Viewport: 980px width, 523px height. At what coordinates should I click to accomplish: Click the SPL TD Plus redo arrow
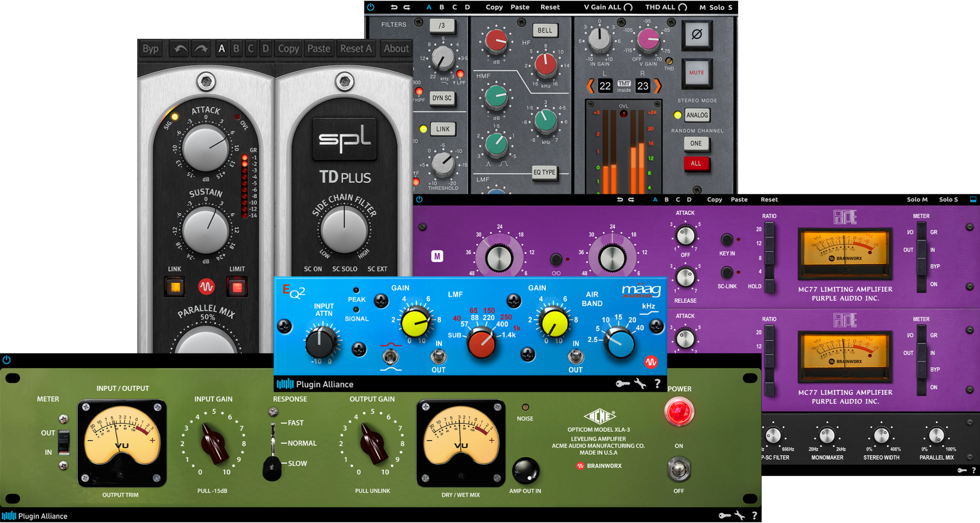click(x=202, y=49)
